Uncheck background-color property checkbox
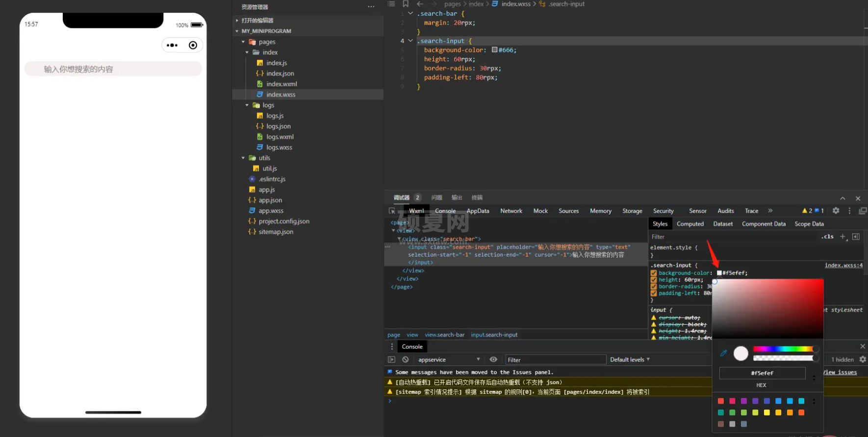This screenshot has width=868, height=437. 654,273
